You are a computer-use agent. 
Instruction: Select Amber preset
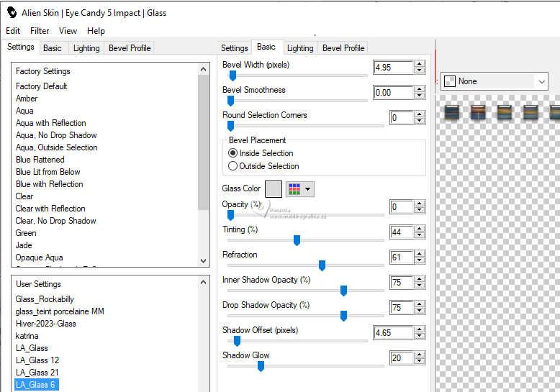27,99
